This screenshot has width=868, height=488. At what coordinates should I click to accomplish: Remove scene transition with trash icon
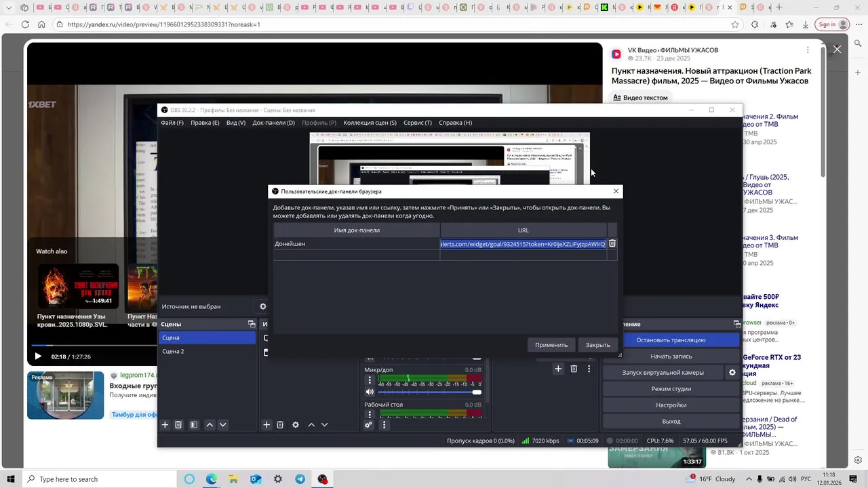pyautogui.click(x=574, y=369)
